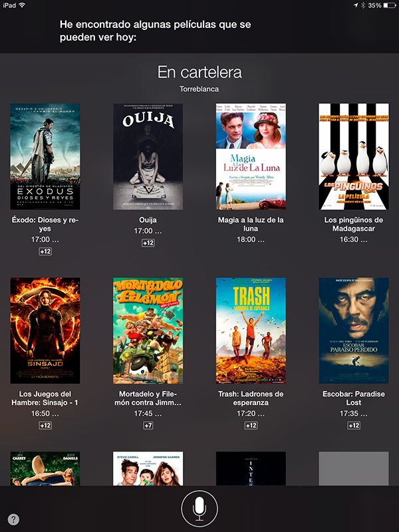Open the Ouija movie poster
The width and height of the screenshot is (399, 532).
click(148, 157)
